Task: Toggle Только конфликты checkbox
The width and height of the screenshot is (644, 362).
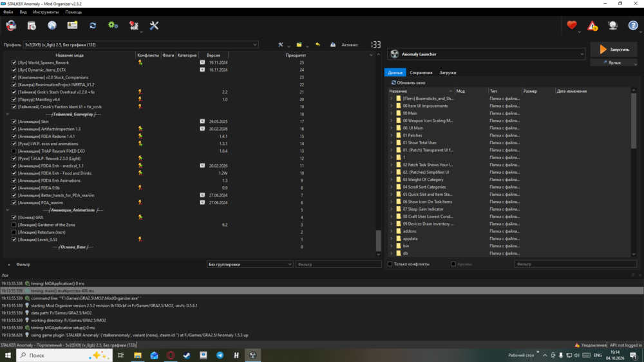Action: [x=390, y=264]
